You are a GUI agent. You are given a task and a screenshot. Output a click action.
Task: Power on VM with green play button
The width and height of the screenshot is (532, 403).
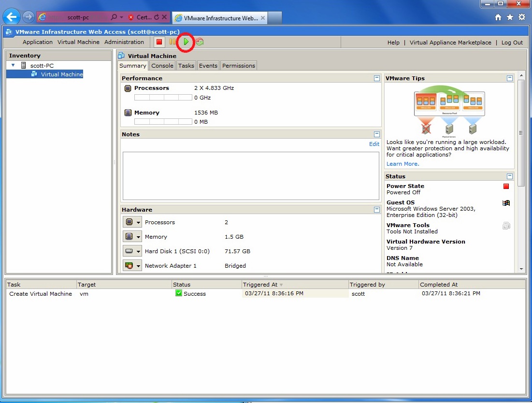tap(186, 42)
